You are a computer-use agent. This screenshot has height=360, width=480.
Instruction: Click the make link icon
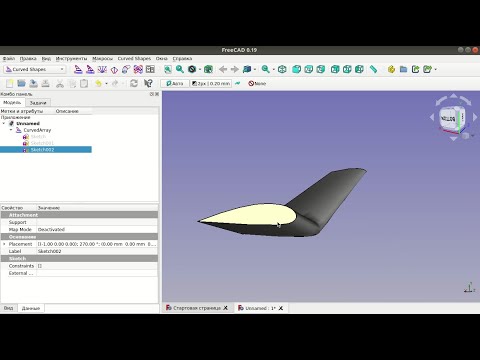click(415, 69)
